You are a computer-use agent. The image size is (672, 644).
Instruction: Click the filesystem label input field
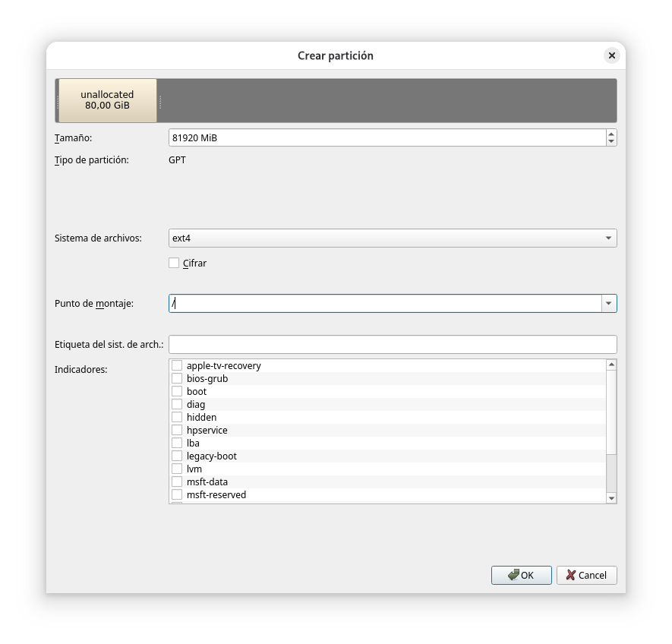[393, 344]
